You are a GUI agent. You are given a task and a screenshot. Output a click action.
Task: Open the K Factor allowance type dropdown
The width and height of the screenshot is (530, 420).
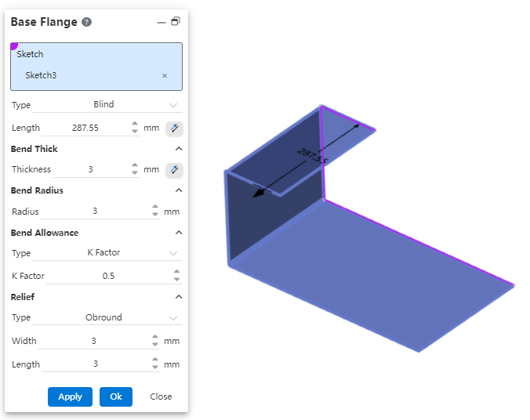coord(173,253)
